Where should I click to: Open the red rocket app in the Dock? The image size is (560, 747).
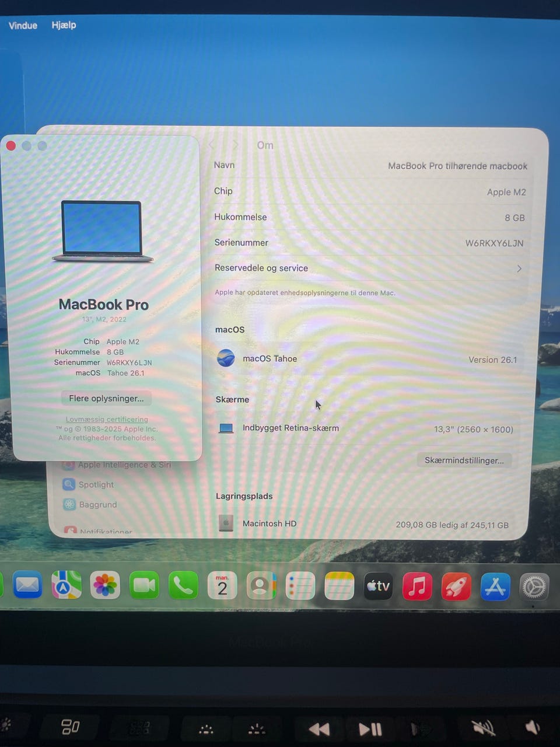pos(456,586)
